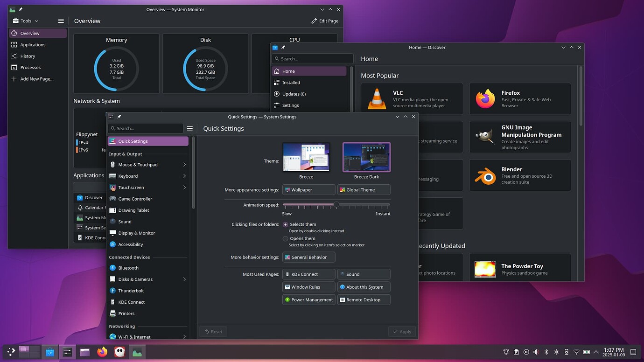The height and width of the screenshot is (362, 644).
Task: Open Sound settings in the System Settings sidebar
Action: coord(124,222)
